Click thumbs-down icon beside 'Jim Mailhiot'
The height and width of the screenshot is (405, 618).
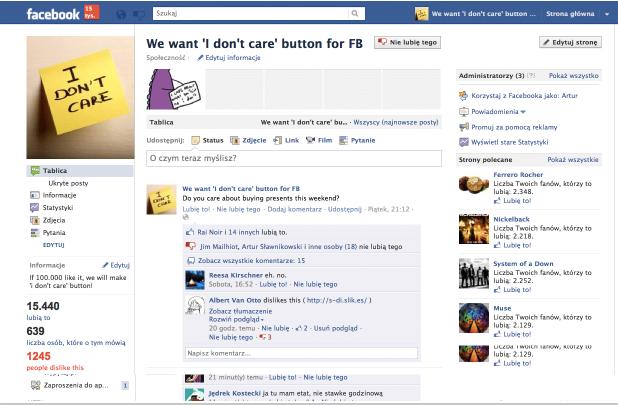pyautogui.click(x=190, y=246)
